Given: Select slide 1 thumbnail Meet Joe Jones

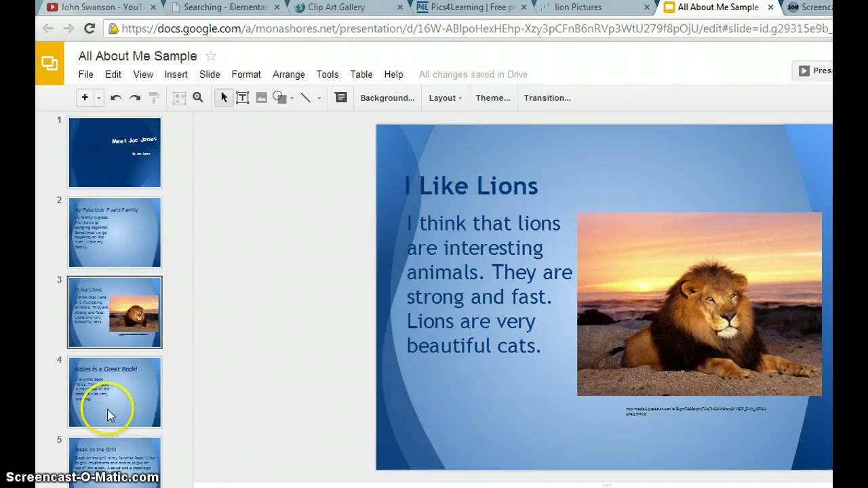Looking at the screenshot, I should 115,152.
